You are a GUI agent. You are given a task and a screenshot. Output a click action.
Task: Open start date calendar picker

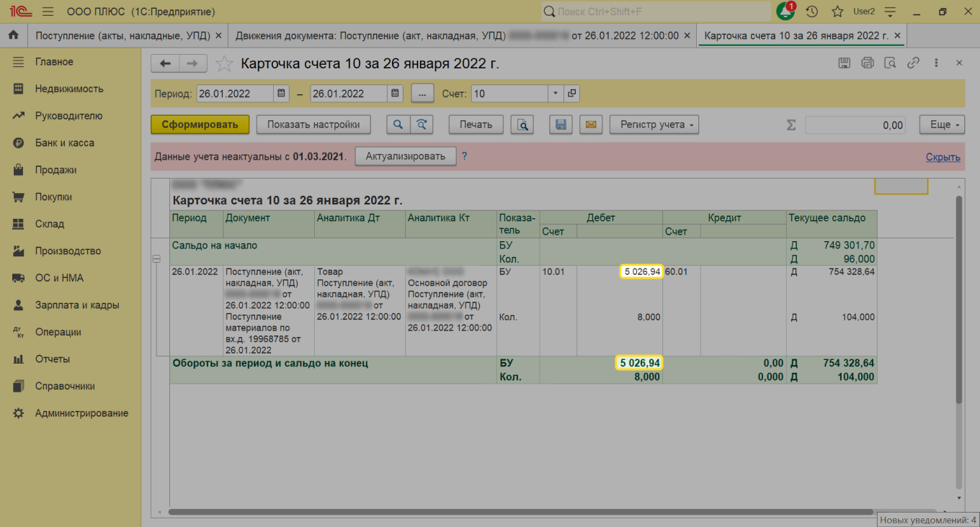(x=282, y=94)
